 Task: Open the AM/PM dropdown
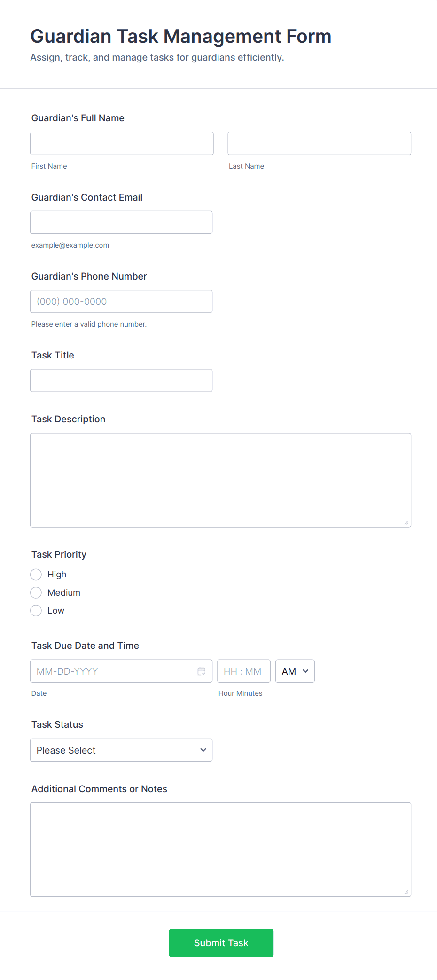point(295,671)
